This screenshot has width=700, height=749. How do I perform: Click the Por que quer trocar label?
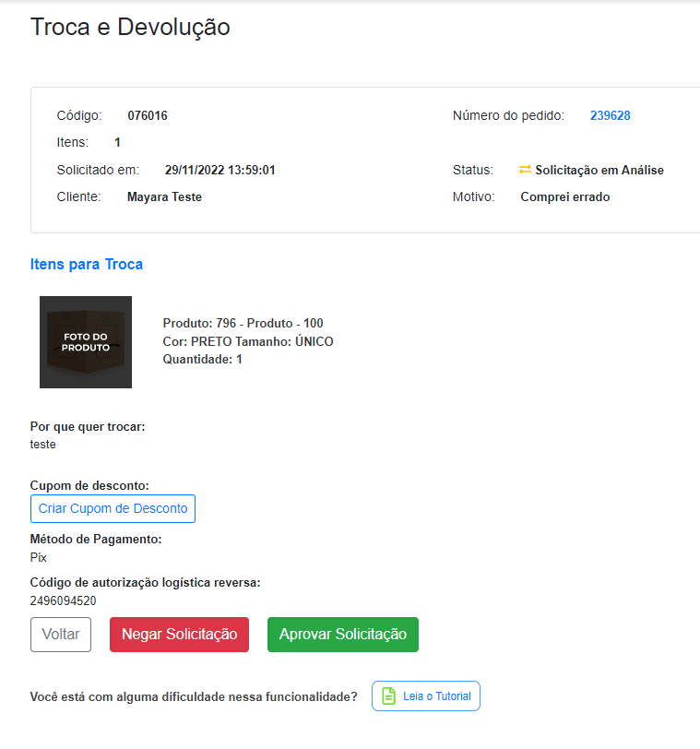(88, 426)
